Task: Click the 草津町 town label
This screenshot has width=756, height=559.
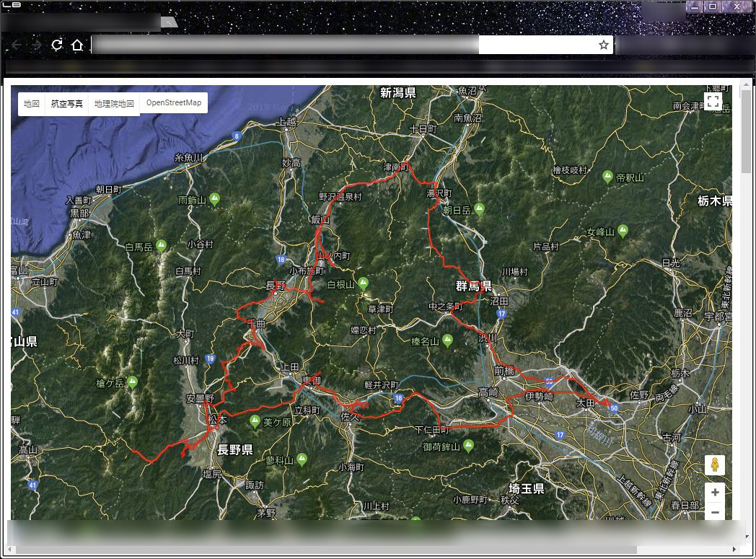Action: tap(380, 309)
